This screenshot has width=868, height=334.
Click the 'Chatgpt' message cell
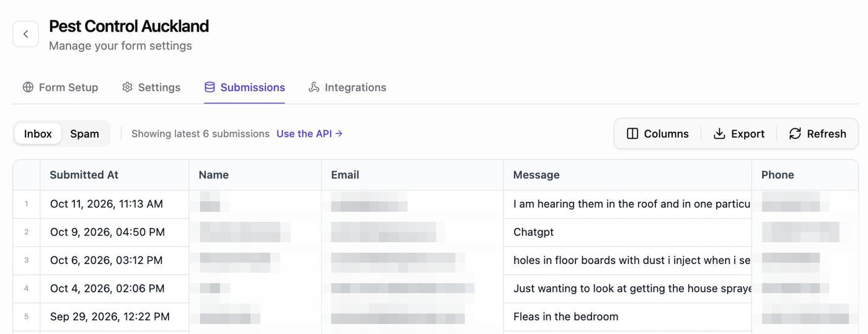click(627, 232)
